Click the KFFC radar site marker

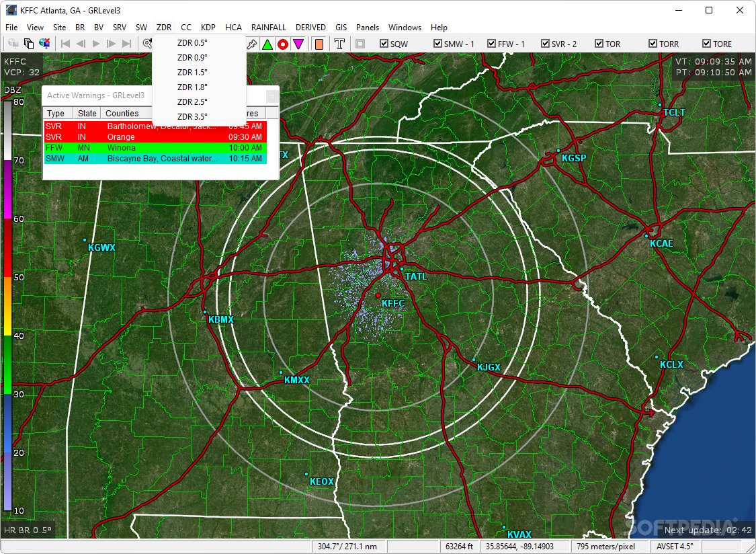click(x=378, y=295)
